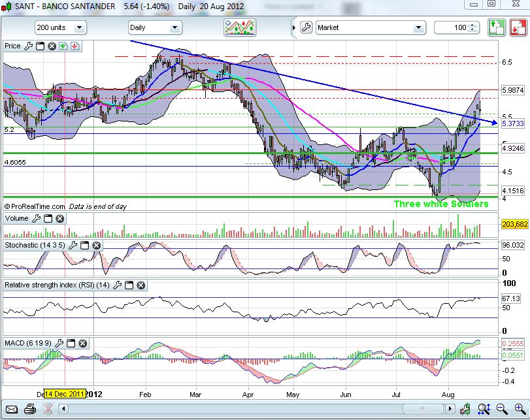Increase order quantity with up stepper

[473, 25]
